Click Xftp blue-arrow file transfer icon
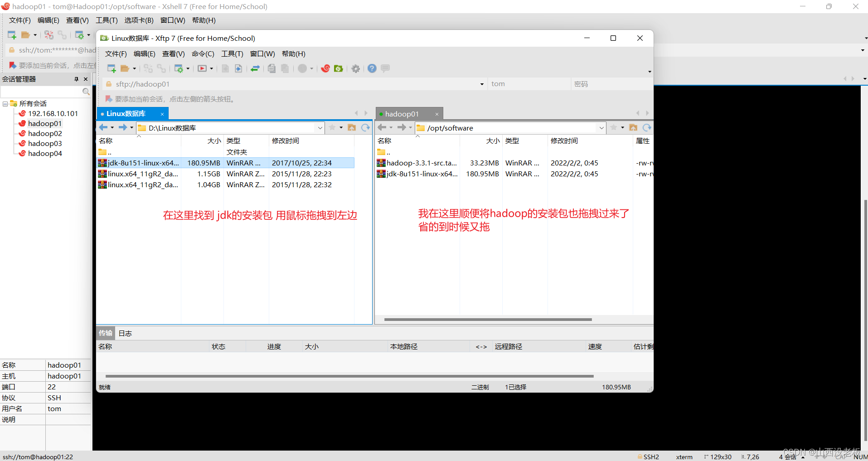This screenshot has height=461, width=868. click(238, 68)
